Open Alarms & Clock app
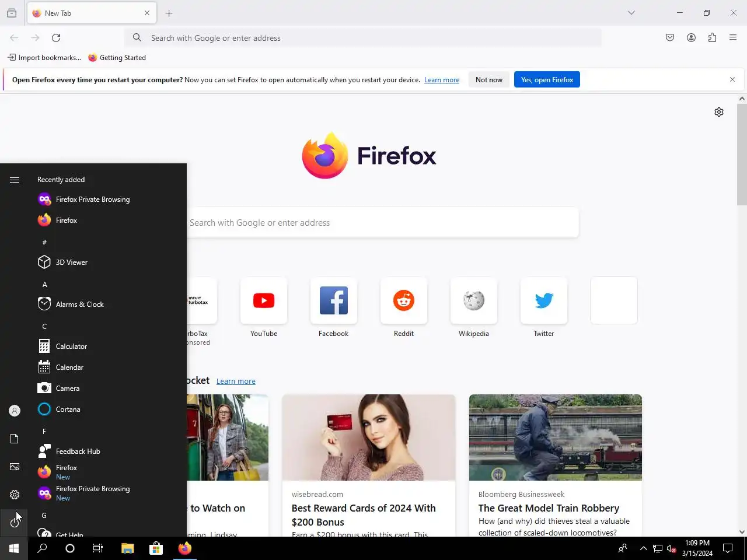The image size is (747, 560). point(107,304)
